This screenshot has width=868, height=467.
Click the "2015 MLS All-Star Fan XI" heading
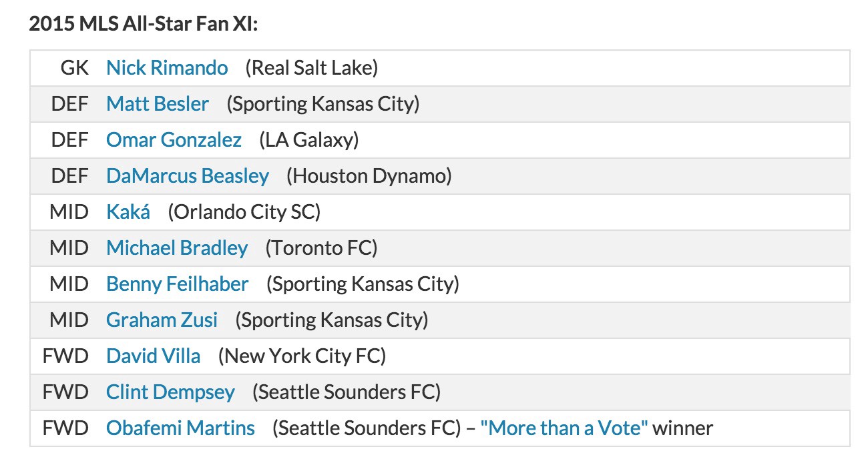coord(144,24)
